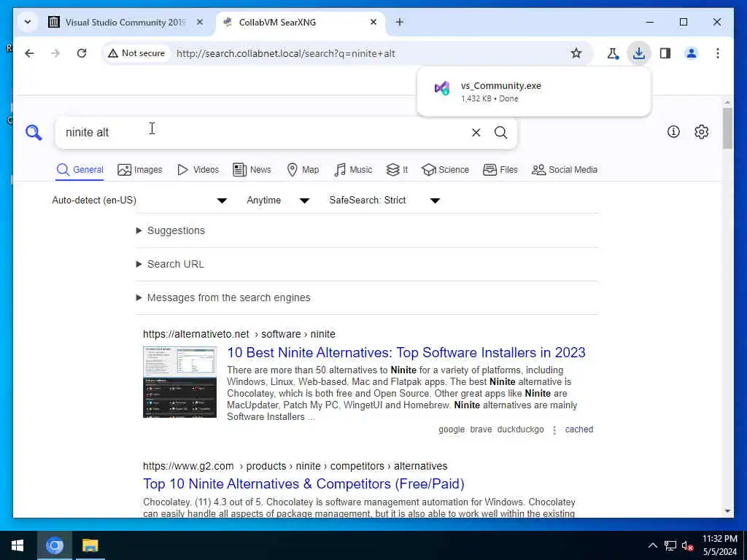Show hidden system tray icons
Viewport: 747px width, 560px height.
point(653,545)
